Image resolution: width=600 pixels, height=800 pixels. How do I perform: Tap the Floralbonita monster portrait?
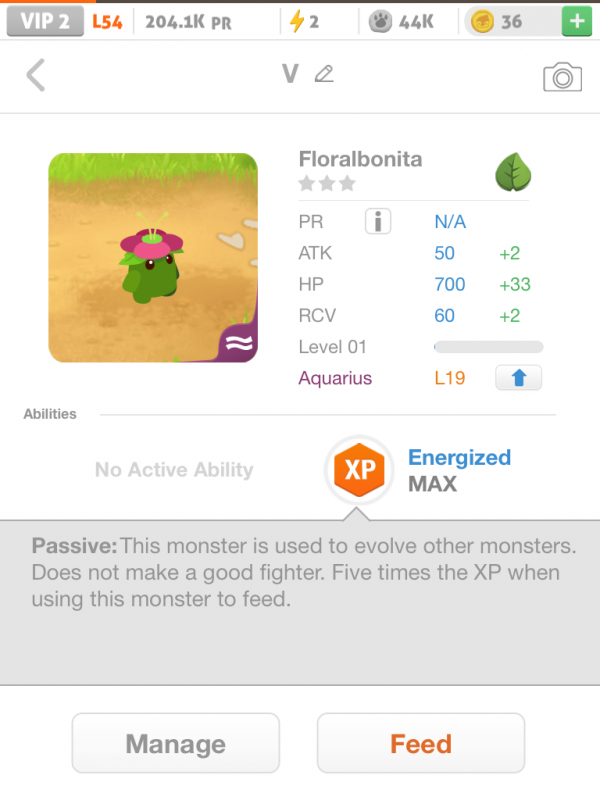(153, 257)
